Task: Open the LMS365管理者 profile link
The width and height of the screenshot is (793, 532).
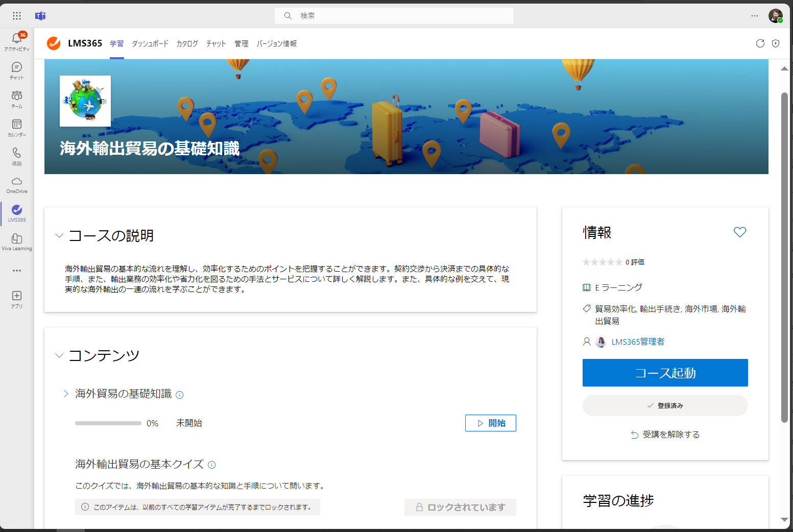Action: 638,342
